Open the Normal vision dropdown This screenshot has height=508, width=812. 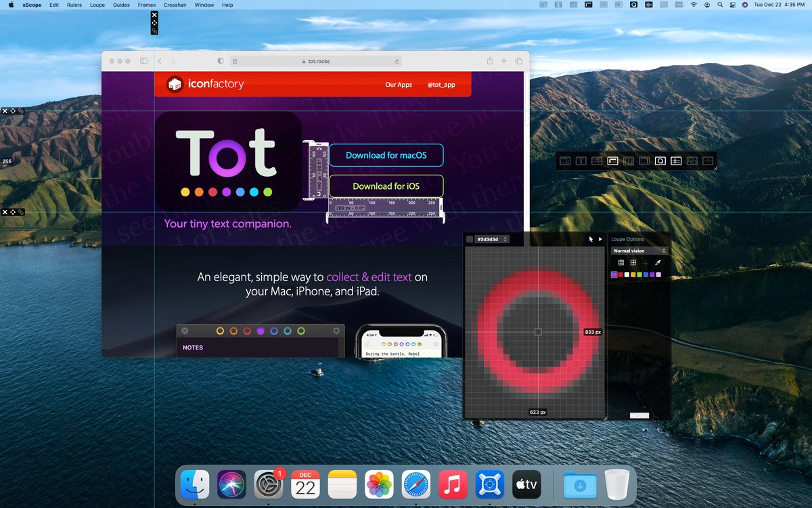[x=639, y=251]
